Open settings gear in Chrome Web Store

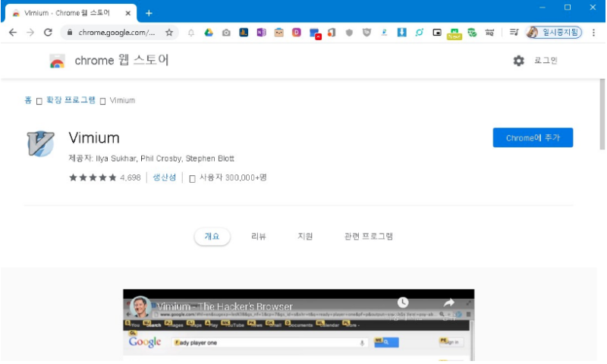519,61
